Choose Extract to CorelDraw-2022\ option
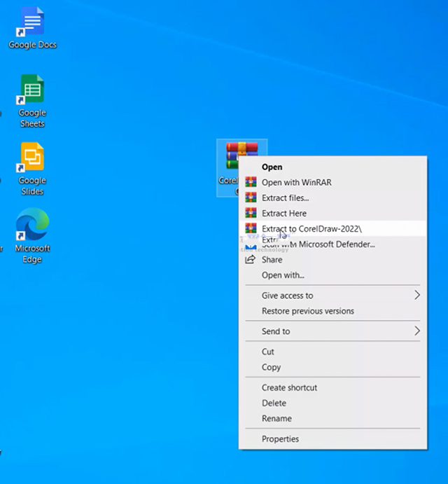This screenshot has height=484, width=448. click(x=311, y=229)
